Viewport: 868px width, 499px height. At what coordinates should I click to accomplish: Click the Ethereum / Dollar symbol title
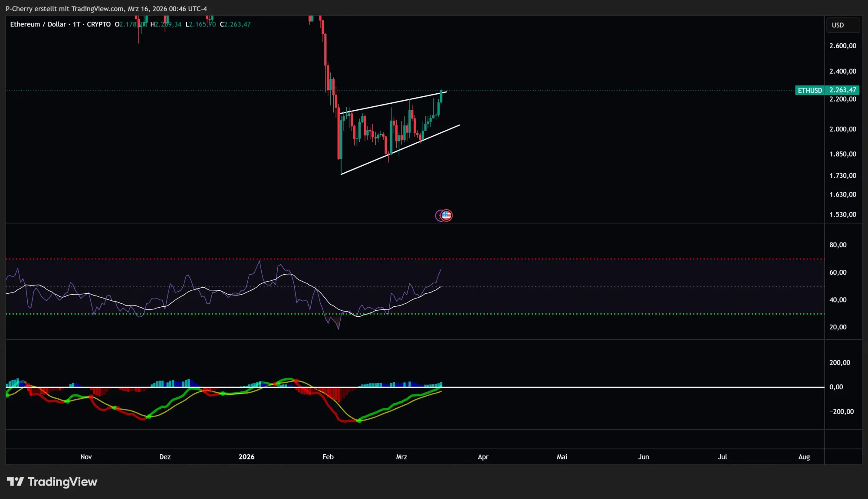pos(38,24)
